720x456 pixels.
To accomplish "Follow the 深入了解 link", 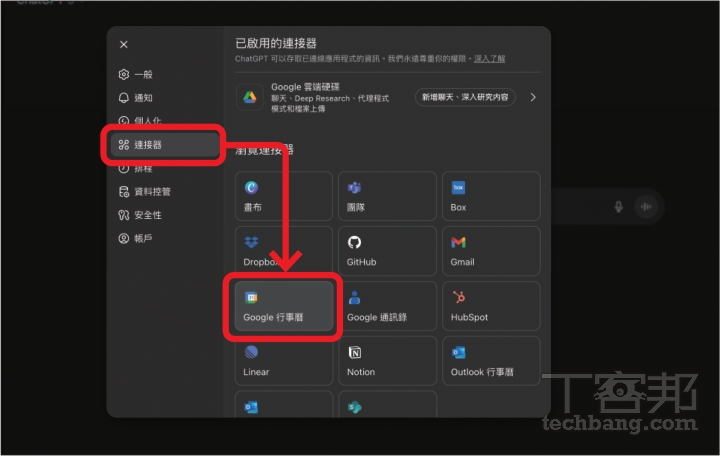I will coord(489,59).
